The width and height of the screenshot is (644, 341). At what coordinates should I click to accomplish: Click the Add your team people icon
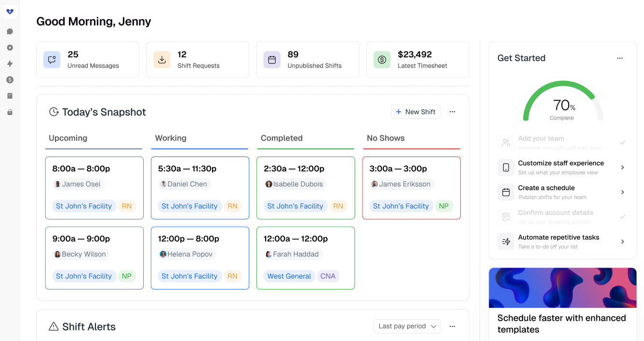[506, 143]
